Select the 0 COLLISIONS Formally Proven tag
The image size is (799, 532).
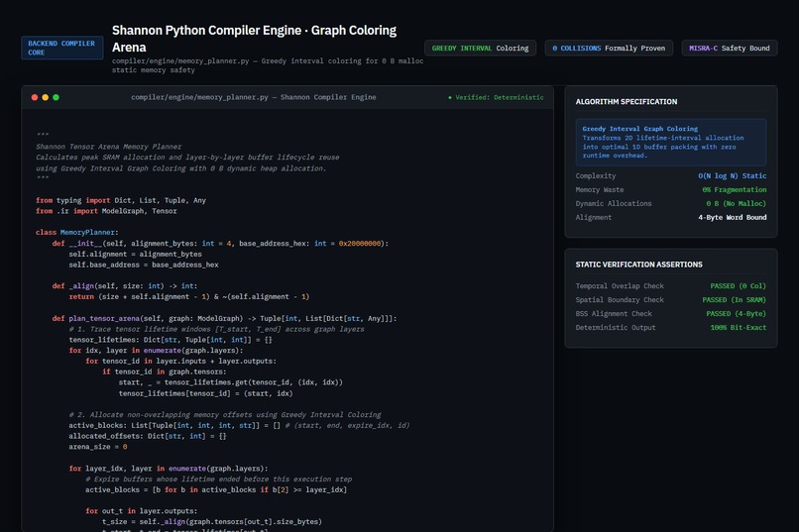(609, 48)
